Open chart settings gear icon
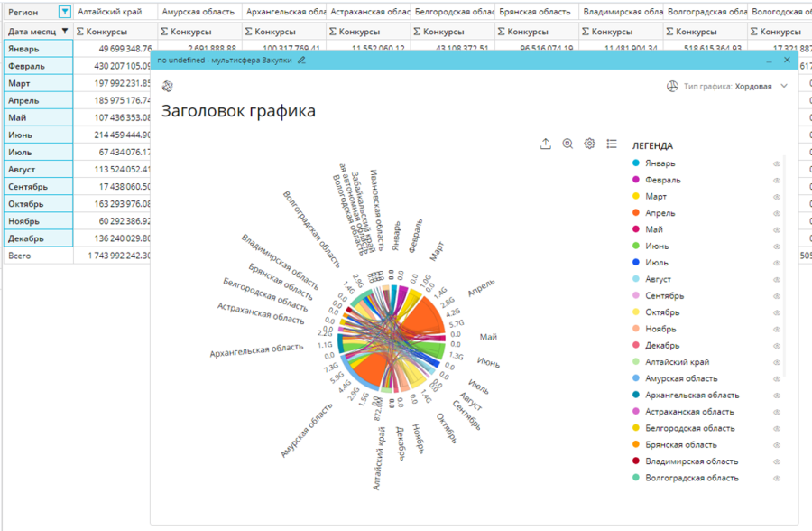The width and height of the screenshot is (812, 531). point(590,144)
